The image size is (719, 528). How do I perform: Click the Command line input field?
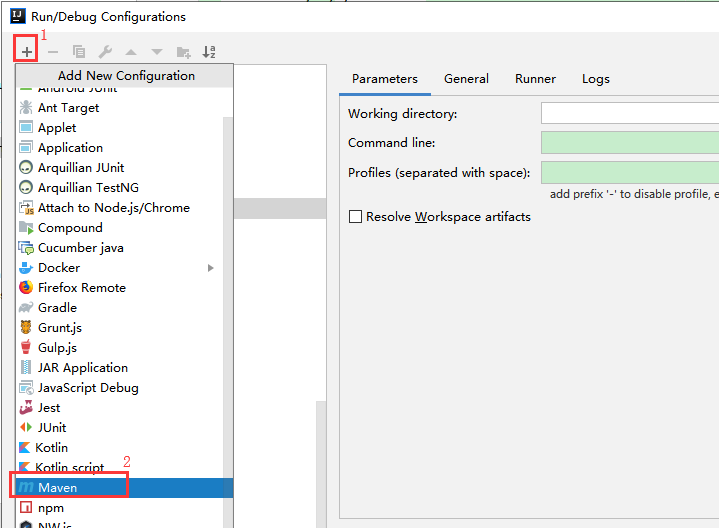tap(630, 143)
